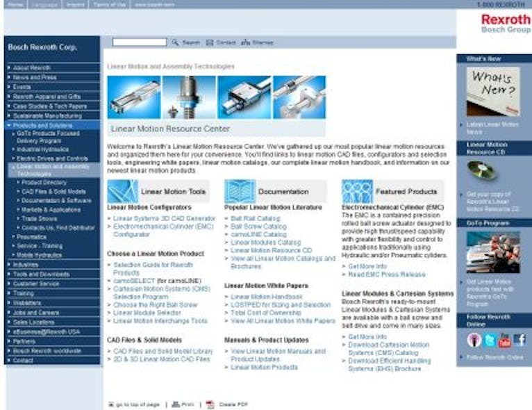This screenshot has width=532, height=410.
Task: Open Linear Modules Catalog link
Action: 266,243
